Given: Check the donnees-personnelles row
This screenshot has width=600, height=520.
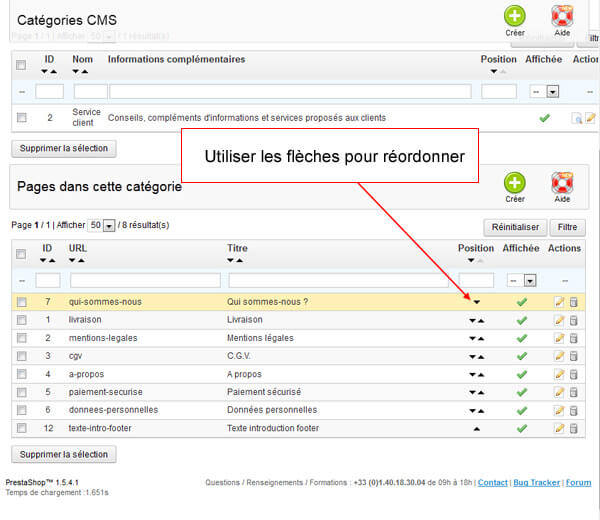Looking at the screenshot, I should click(x=22, y=410).
